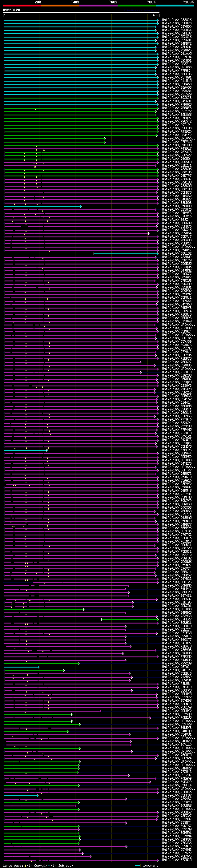
Task: Click the short green alignment bar for A7PYL5
Action: [54, 142]
